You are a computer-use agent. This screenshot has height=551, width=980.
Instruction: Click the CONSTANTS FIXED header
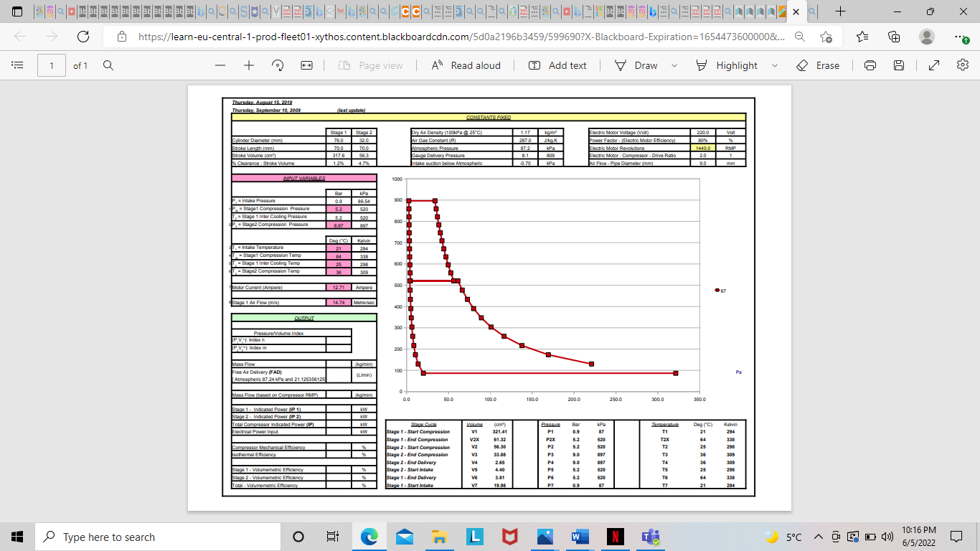tap(489, 117)
